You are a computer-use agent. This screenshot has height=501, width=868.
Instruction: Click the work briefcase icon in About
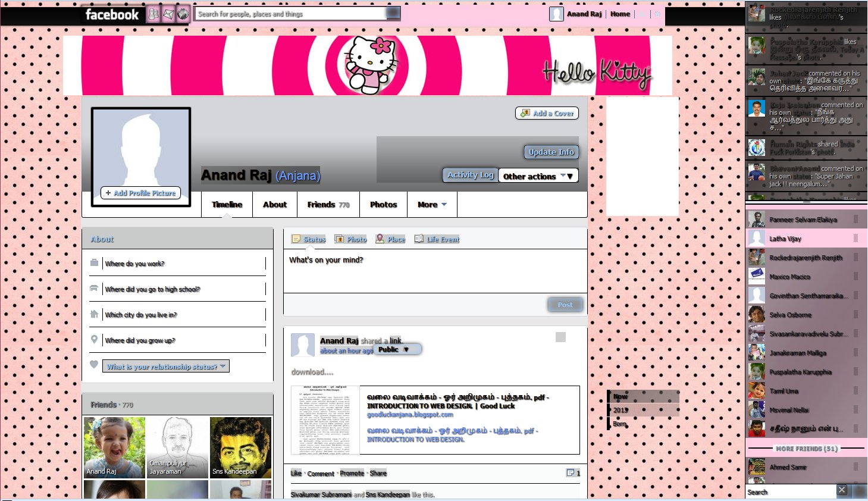[x=94, y=263]
